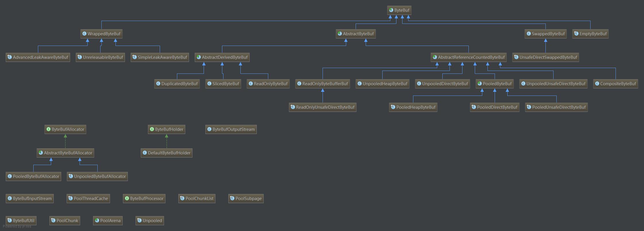Click the WrappedByteBuf label text
This screenshot has width=644, height=231.
[104, 34]
